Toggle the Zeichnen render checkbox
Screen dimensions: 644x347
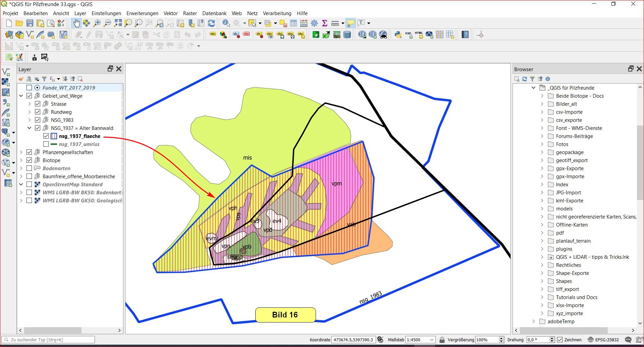click(560, 340)
